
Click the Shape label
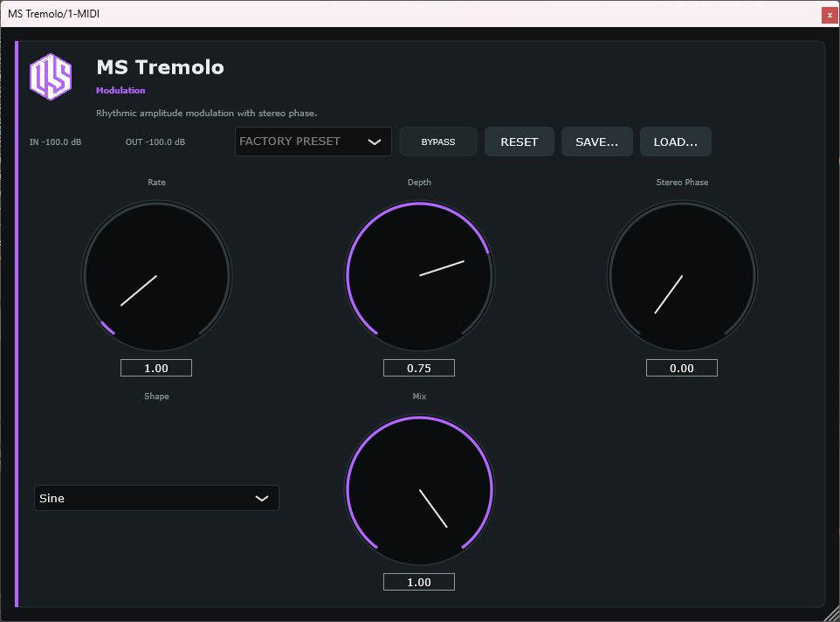click(156, 396)
